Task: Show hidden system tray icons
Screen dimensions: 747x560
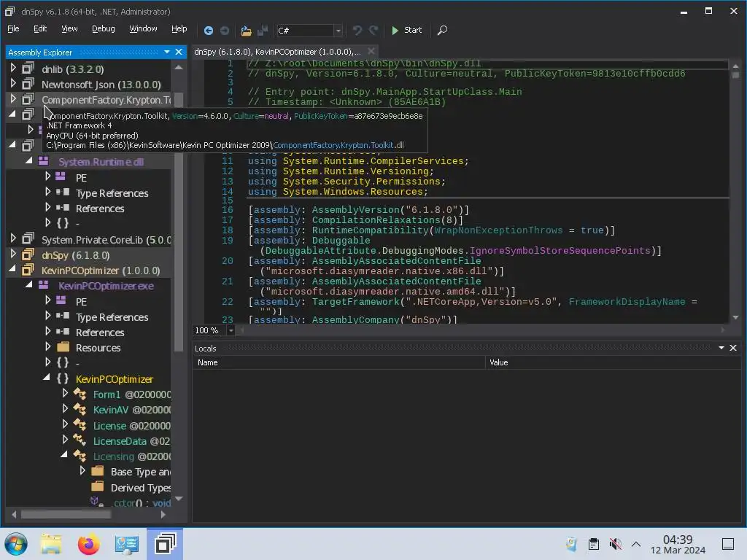Action: (635, 544)
